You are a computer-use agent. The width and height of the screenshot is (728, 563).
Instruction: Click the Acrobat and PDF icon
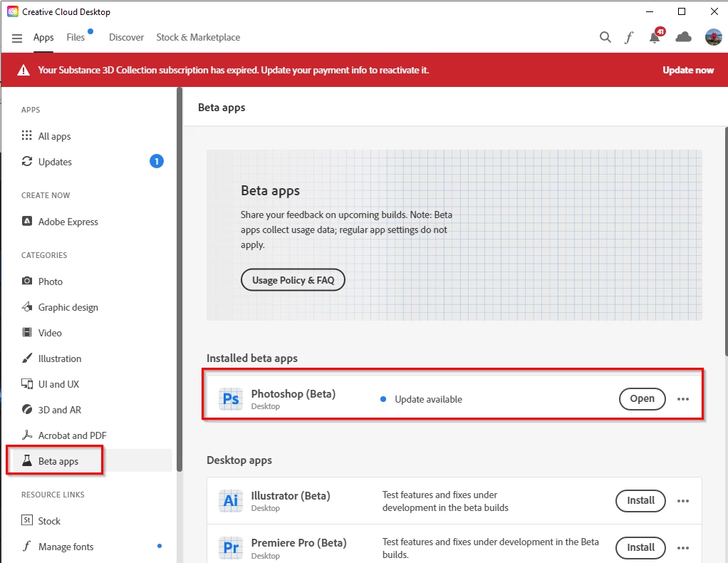[x=27, y=435]
